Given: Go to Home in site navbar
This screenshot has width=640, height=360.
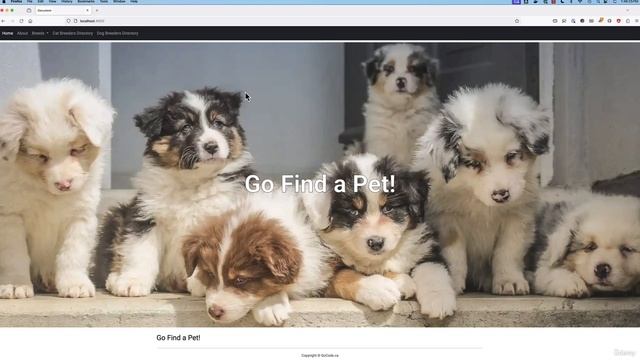Looking at the screenshot, I should [x=7, y=33].
